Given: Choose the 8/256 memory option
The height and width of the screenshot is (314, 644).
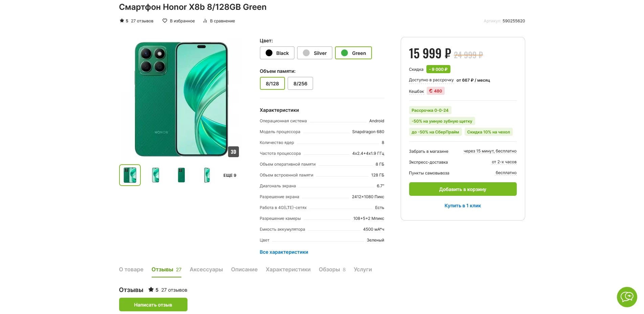Looking at the screenshot, I should [300, 84].
